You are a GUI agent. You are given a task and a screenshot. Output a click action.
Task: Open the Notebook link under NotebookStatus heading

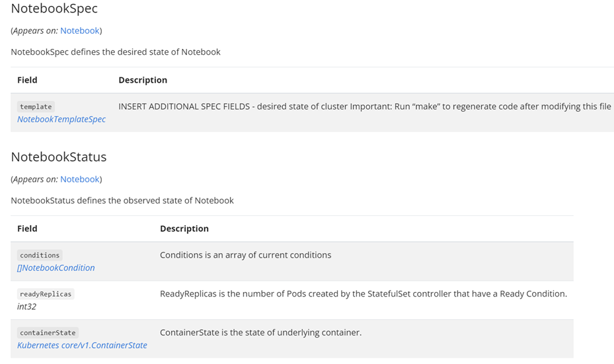pyautogui.click(x=79, y=179)
